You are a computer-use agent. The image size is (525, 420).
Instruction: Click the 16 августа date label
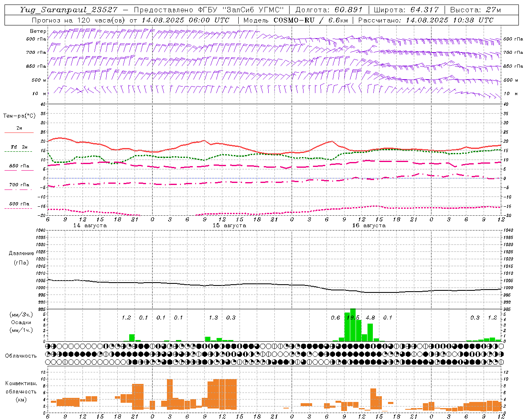click(369, 226)
